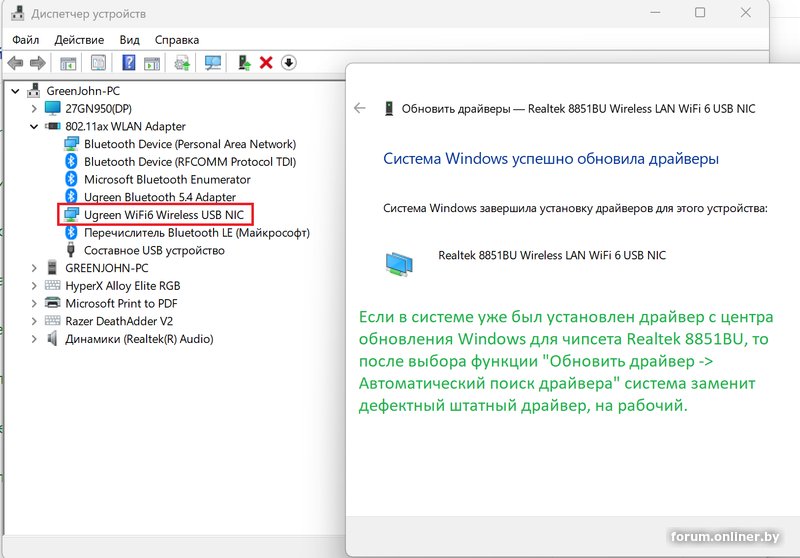Image resolution: width=800 pixels, height=558 pixels.
Task: Select GREENJOHN-PC computer tree item
Action: point(107,268)
